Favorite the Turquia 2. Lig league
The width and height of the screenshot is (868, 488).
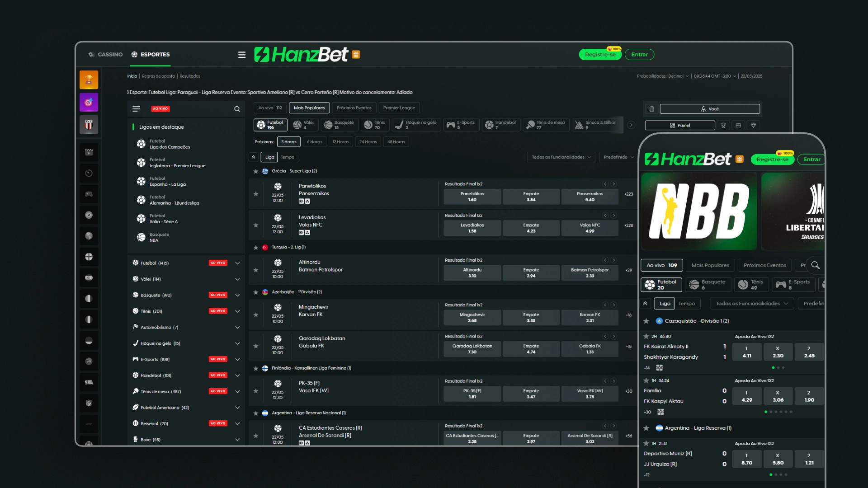tap(256, 248)
